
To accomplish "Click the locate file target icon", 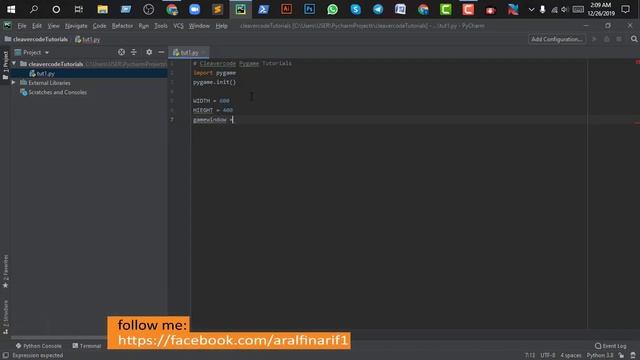I will [x=121, y=52].
